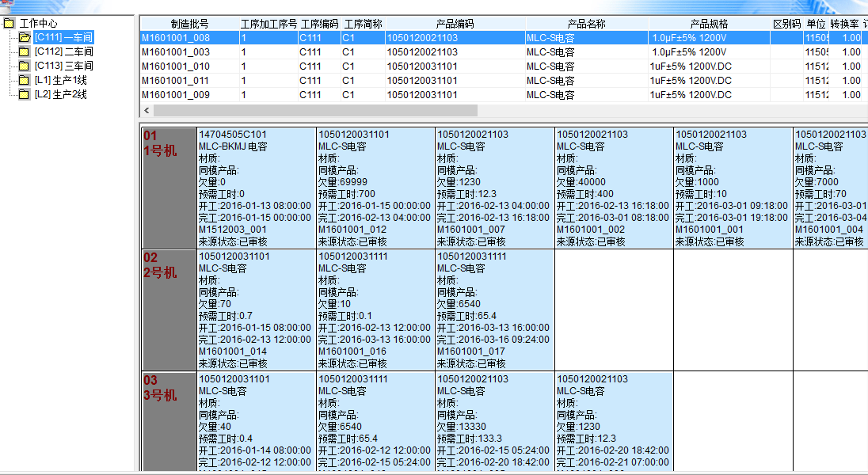This screenshot has height=475, width=868.
Task: Click the left arrow of the horizontal scrollbar
Action: pos(147,111)
